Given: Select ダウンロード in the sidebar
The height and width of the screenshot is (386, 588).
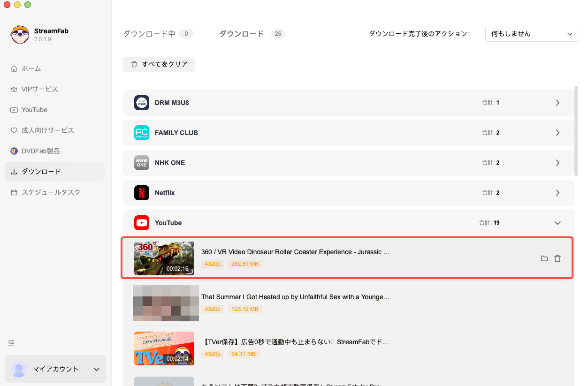Looking at the screenshot, I should (x=55, y=172).
